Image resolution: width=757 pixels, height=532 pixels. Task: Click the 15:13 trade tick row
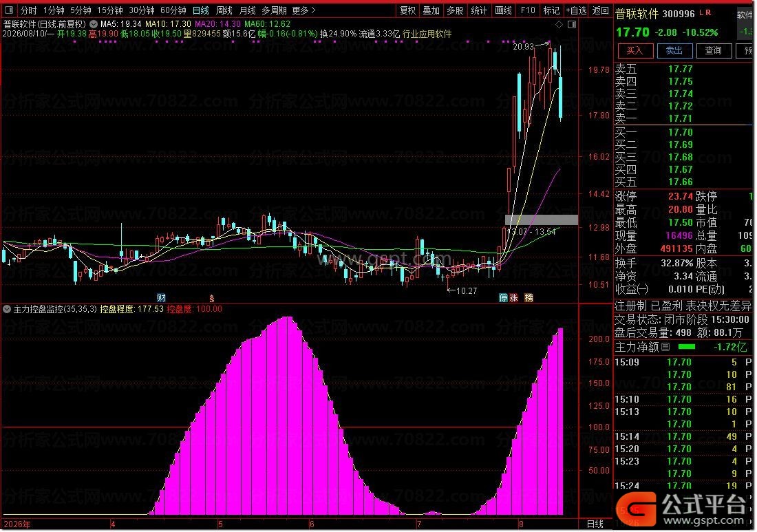683,412
